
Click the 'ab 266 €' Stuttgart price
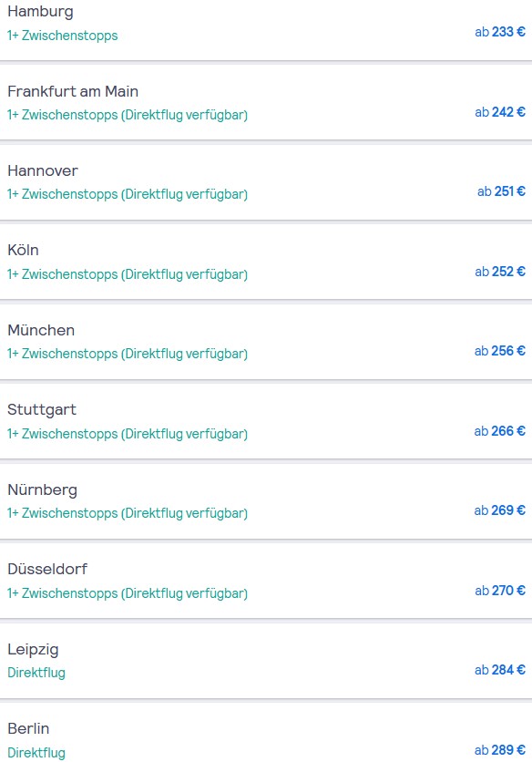[500, 431]
